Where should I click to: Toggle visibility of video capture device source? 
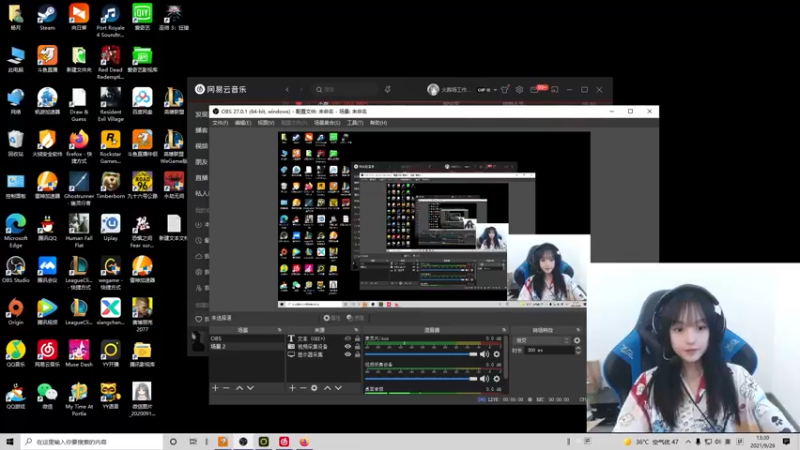click(348, 346)
